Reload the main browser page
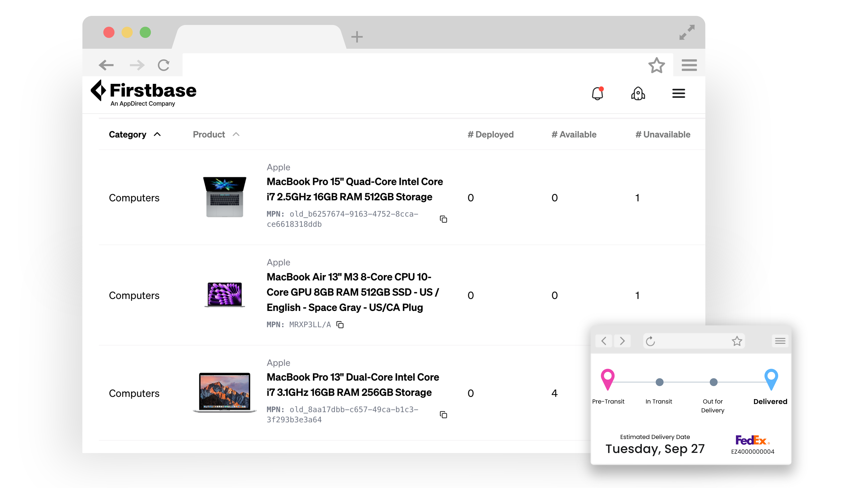The image size is (868, 488). [163, 65]
